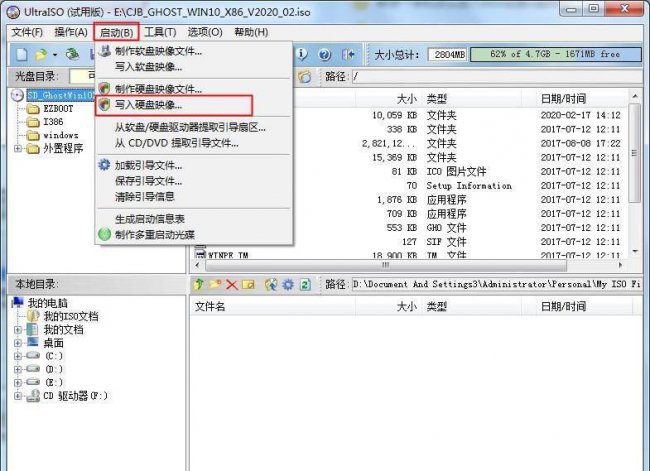
Task: Click the upper file list vertical scrollbar
Action: [x=634, y=153]
